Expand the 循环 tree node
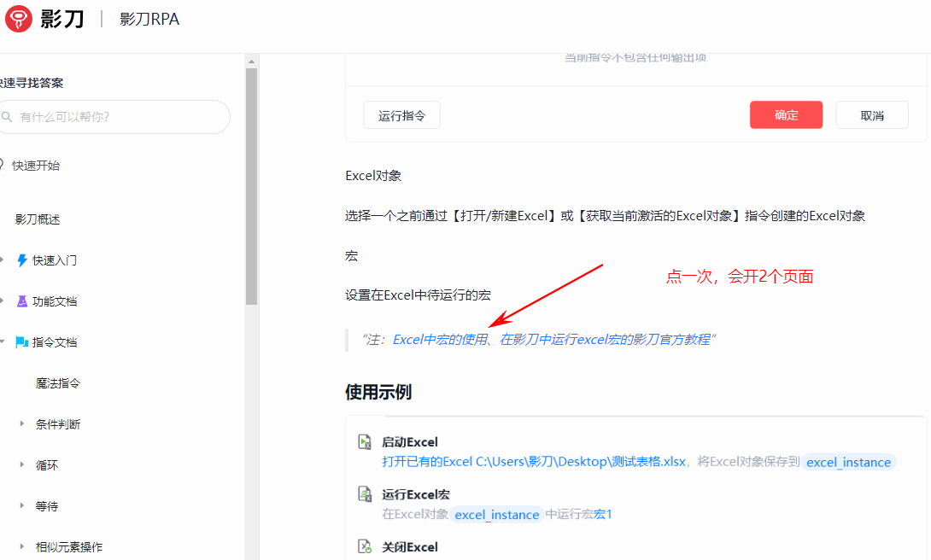 [x=22, y=464]
